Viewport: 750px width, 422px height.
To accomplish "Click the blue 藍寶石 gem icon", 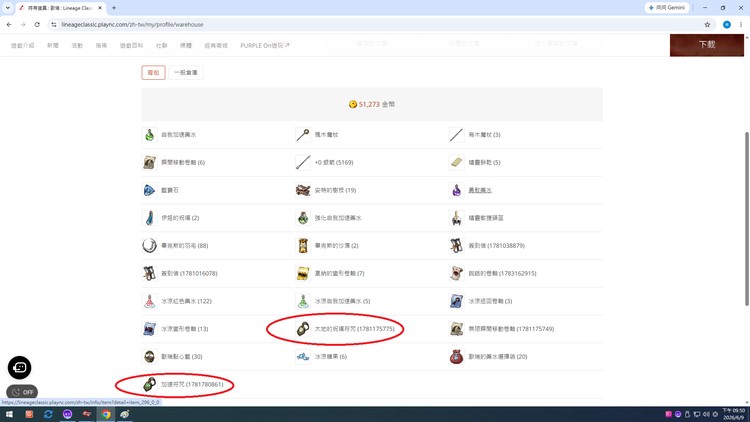I will point(149,190).
